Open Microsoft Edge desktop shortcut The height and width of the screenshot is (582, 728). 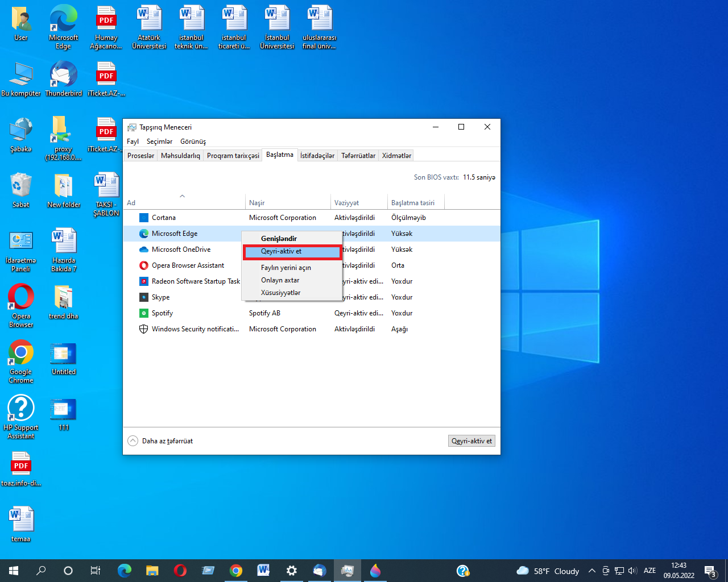[63, 27]
